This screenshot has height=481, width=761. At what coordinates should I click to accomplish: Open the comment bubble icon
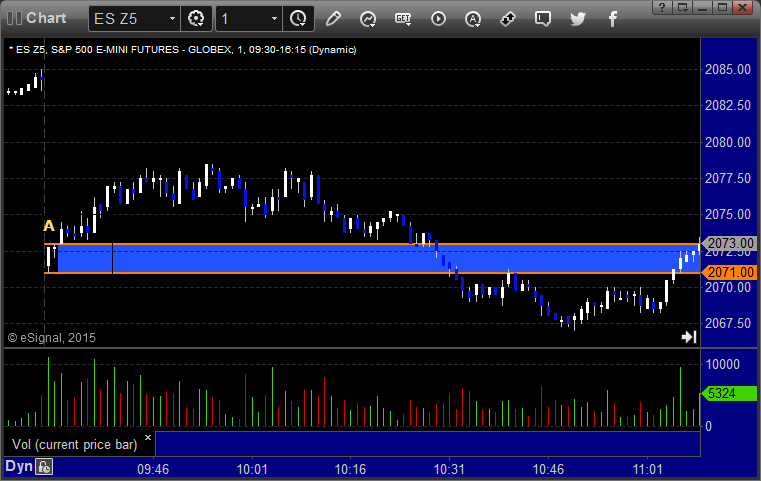tap(543, 19)
